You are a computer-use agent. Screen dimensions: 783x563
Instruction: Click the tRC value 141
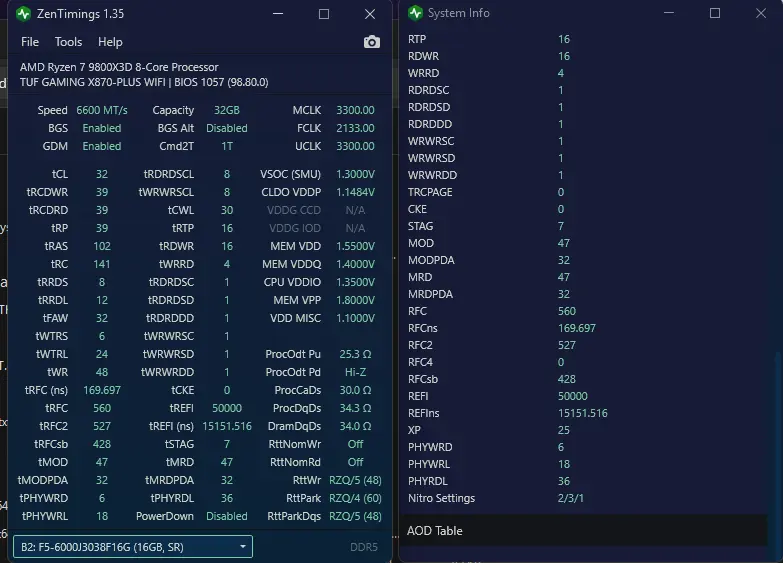click(x=102, y=264)
